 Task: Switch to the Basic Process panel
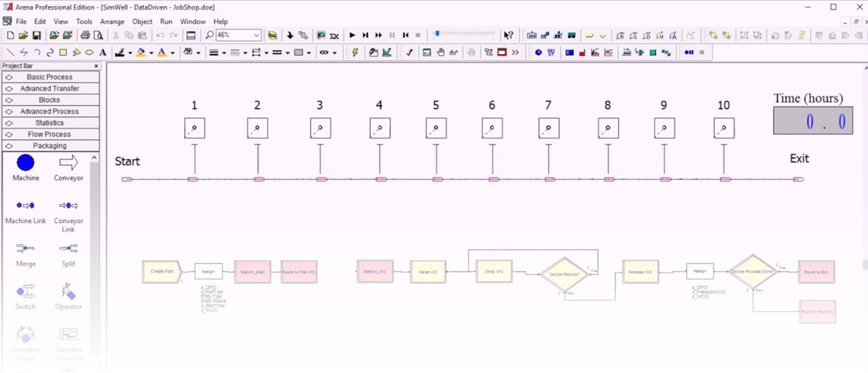coord(50,77)
